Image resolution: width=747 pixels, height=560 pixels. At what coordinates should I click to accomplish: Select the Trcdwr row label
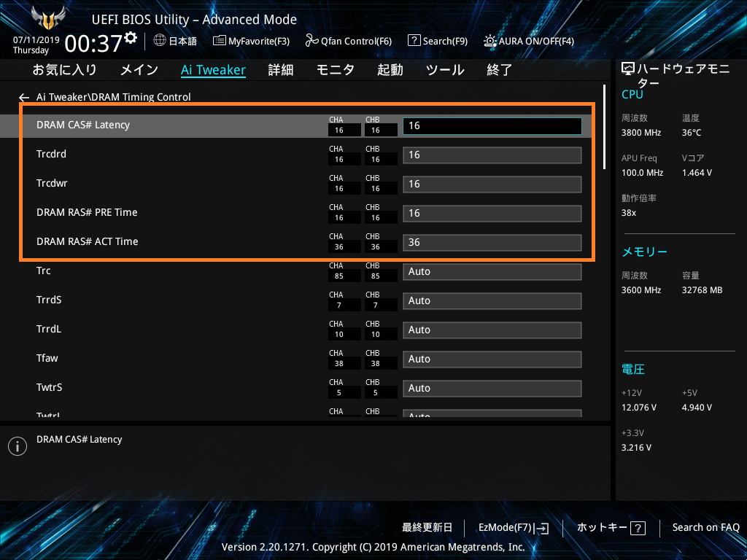tap(52, 183)
